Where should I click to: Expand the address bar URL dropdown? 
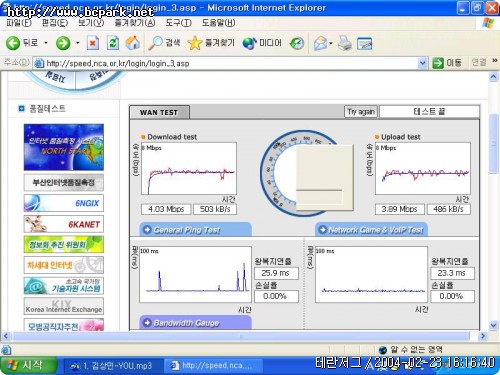click(422, 63)
